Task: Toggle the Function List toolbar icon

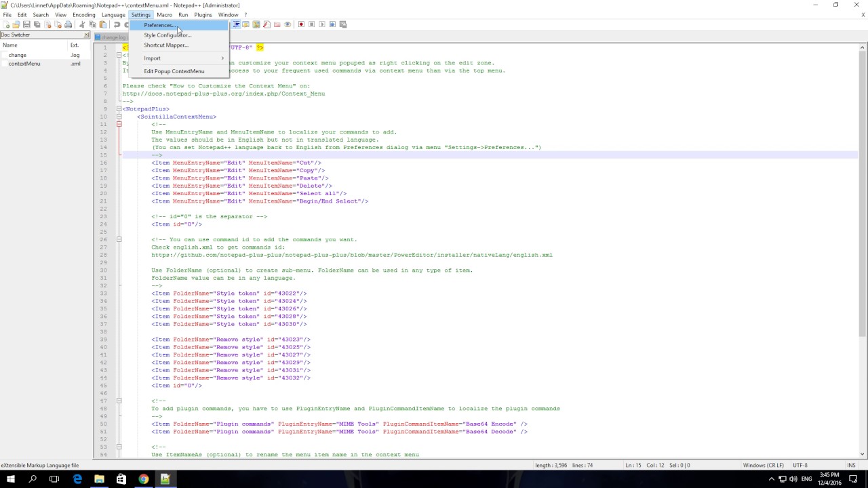Action: (x=267, y=24)
